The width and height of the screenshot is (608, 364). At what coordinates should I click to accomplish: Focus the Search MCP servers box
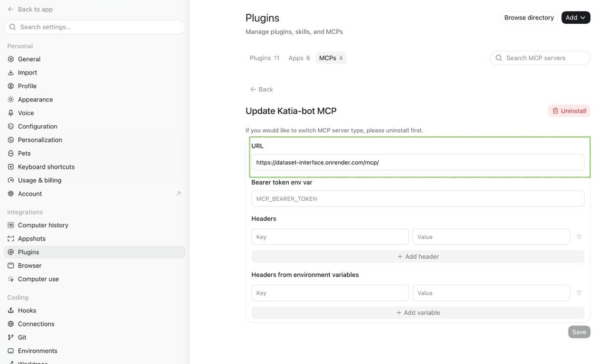[x=540, y=58]
